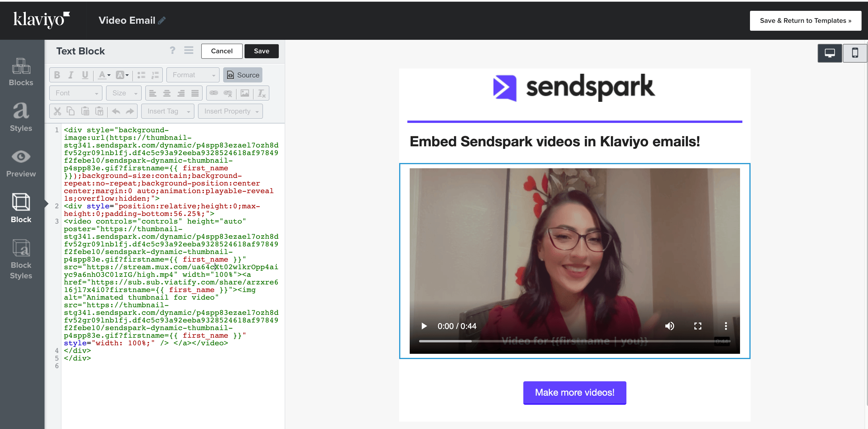Select the Block sidebar tab
The image size is (868, 429).
click(21, 208)
